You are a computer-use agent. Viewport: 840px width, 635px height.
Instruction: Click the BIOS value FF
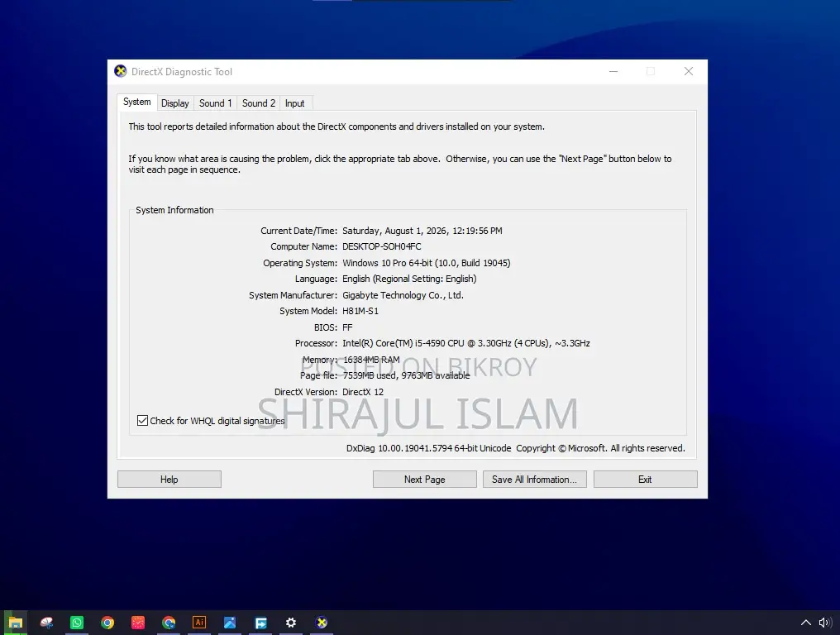[347, 327]
